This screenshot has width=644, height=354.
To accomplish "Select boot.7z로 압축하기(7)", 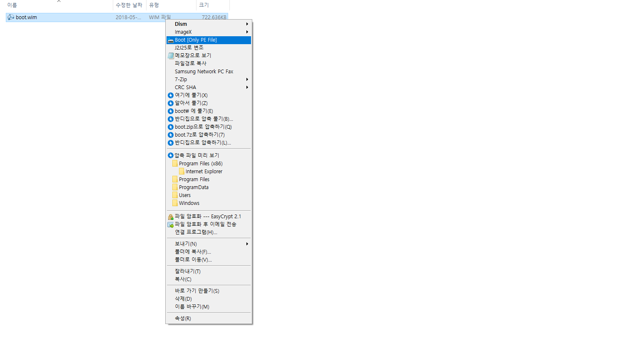I will [209, 135].
